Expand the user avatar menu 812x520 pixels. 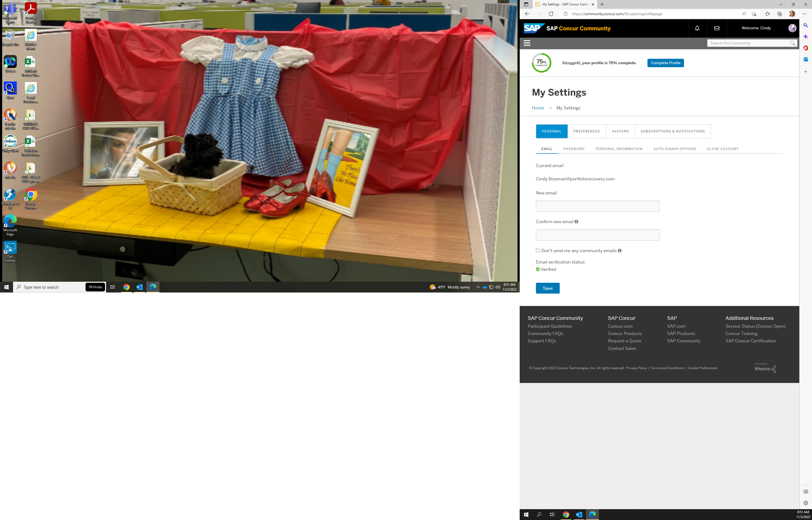[792, 28]
